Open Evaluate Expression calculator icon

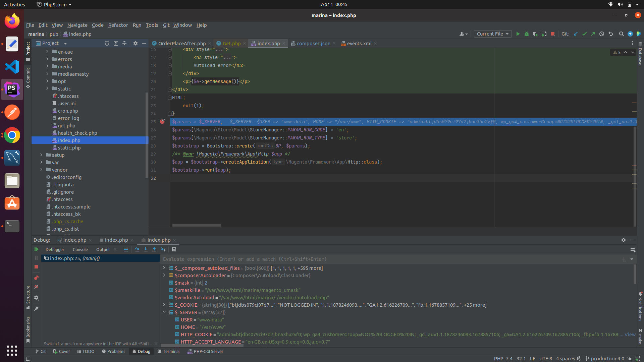click(x=174, y=249)
